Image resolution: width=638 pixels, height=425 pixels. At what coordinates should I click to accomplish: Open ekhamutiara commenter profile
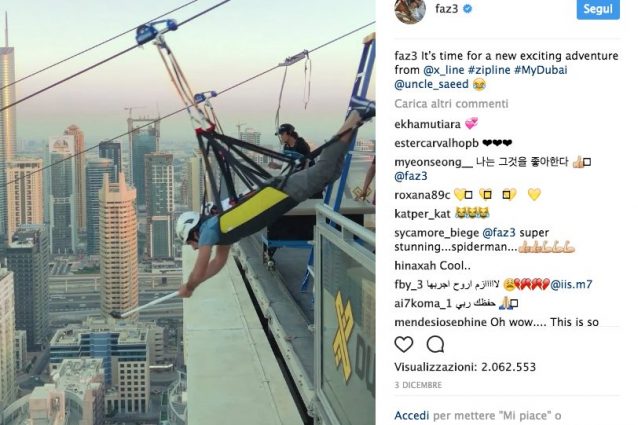427,124
